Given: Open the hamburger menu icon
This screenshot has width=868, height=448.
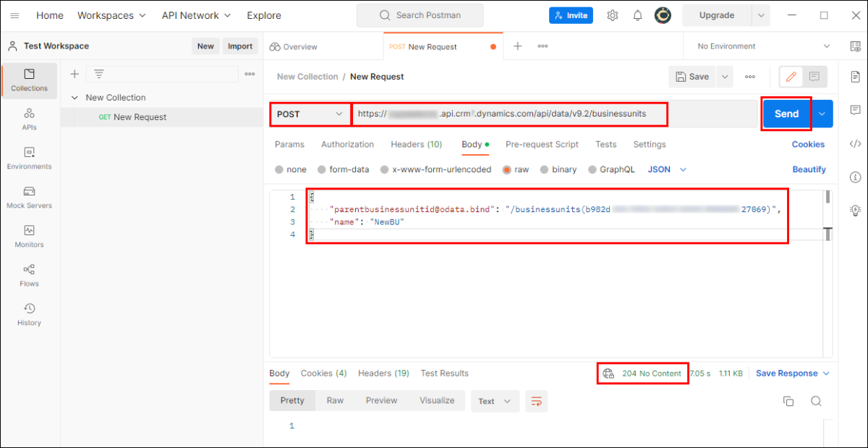Looking at the screenshot, I should 14,15.
